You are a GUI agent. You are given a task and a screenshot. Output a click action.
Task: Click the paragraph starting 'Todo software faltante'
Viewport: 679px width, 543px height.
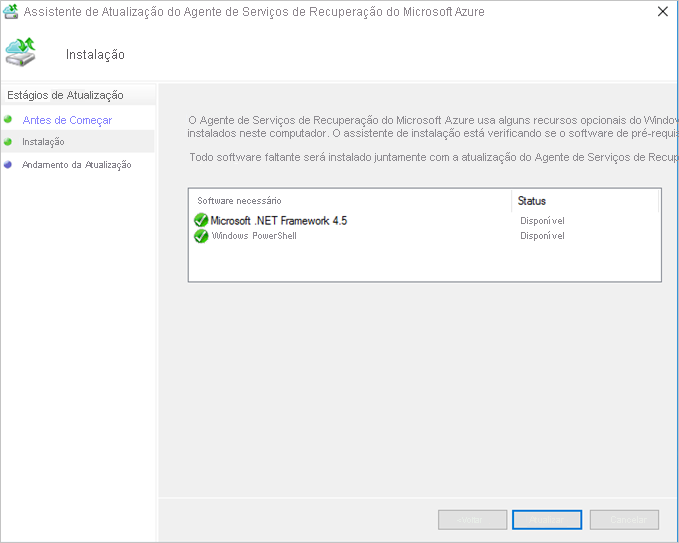[x=433, y=157]
